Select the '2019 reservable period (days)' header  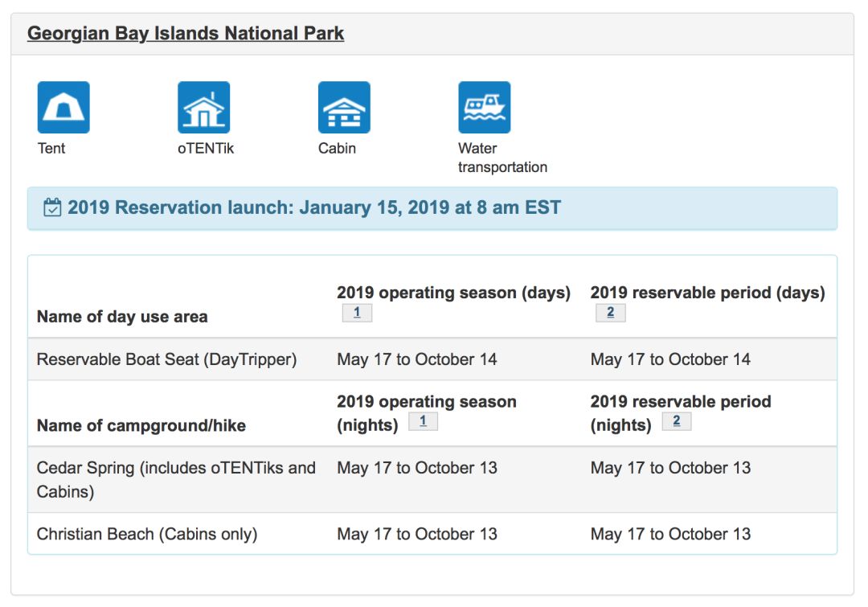click(707, 293)
